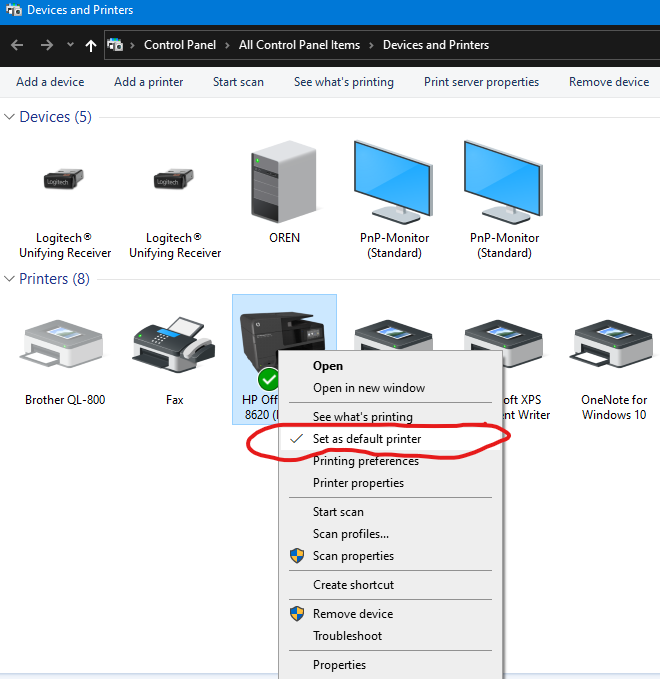Collapse the Devices (5) section
Image resolution: width=660 pixels, height=679 pixels.
tap(9, 117)
